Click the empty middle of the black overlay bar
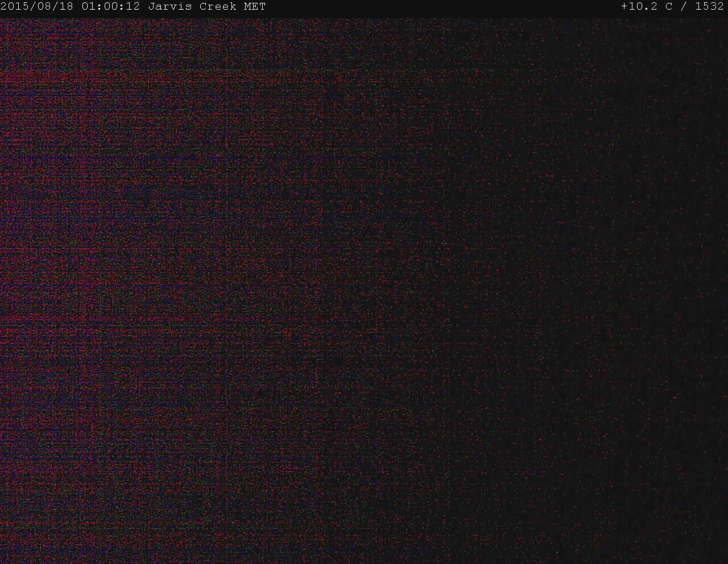 point(444,7)
